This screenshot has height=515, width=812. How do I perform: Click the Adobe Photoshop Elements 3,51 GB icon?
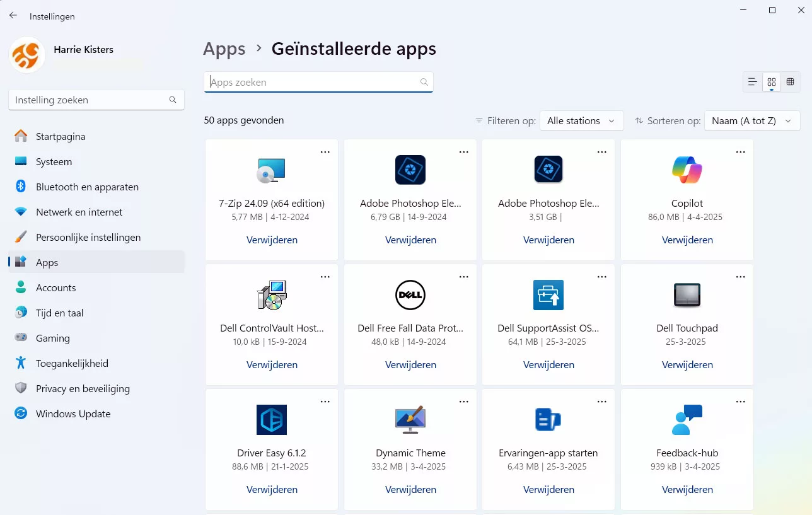click(x=548, y=170)
